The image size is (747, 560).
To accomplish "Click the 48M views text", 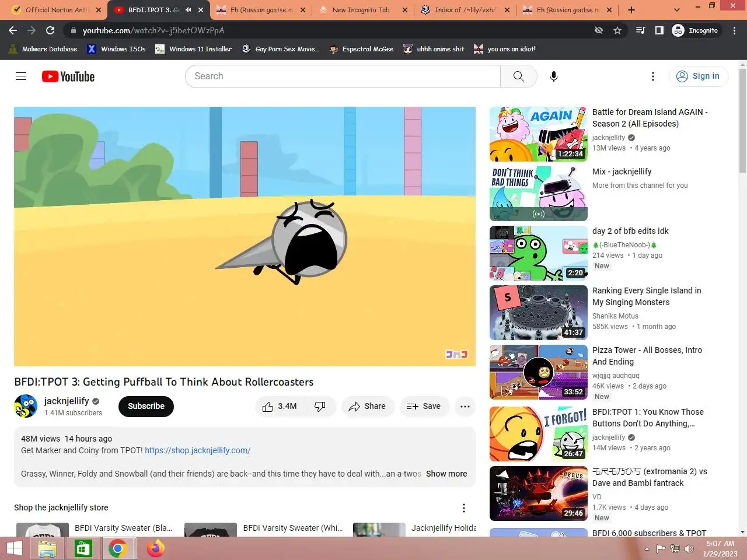I will pyautogui.click(x=40, y=439).
